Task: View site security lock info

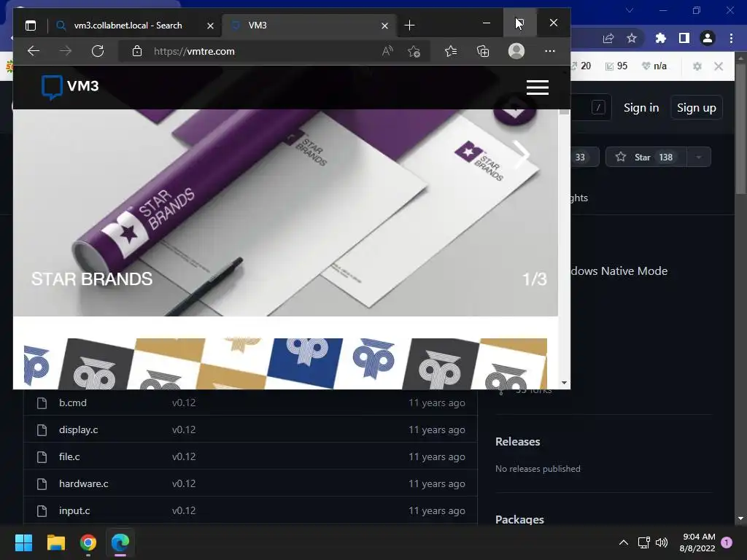Action: (x=137, y=51)
